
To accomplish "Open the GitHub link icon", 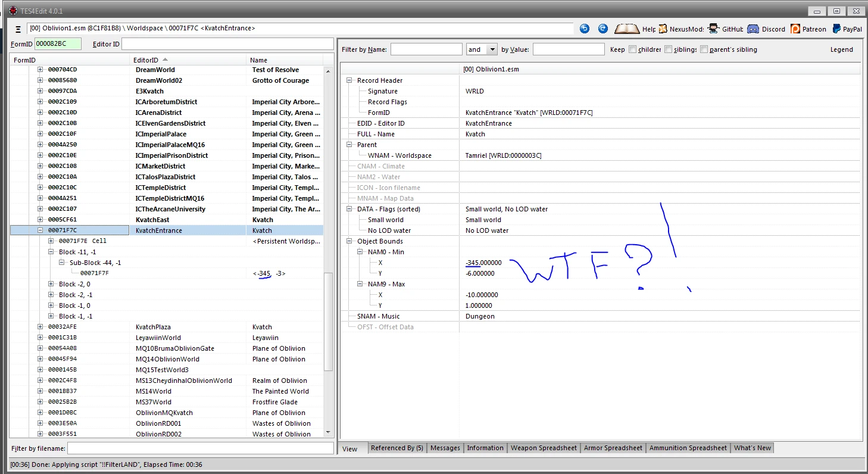I will pos(713,29).
